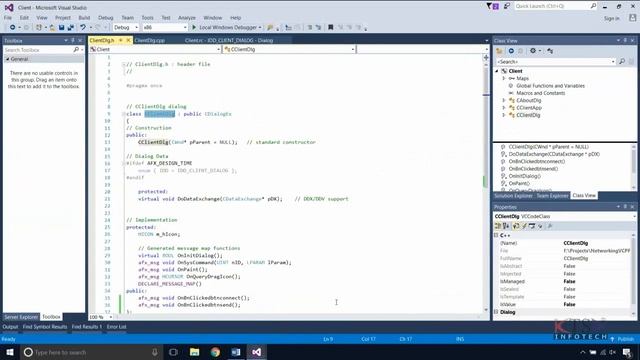Image resolution: width=640 pixels, height=360 pixels.
Task: Save the current file from the toolbar
Action: 61,27
